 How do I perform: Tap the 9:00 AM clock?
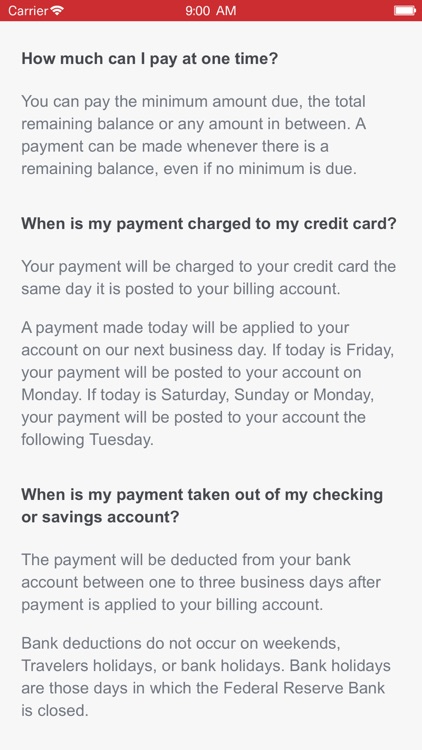tap(211, 10)
